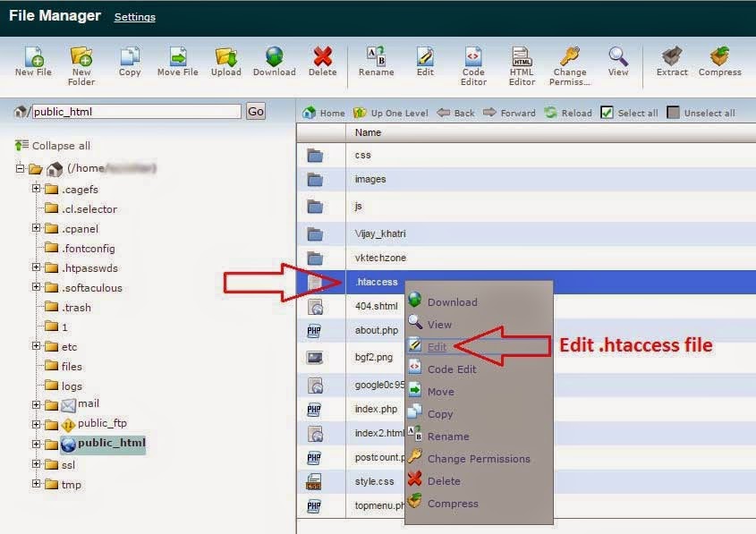This screenshot has height=534, width=756.
Task: Click the Go button beside the path field
Action: pos(256,111)
